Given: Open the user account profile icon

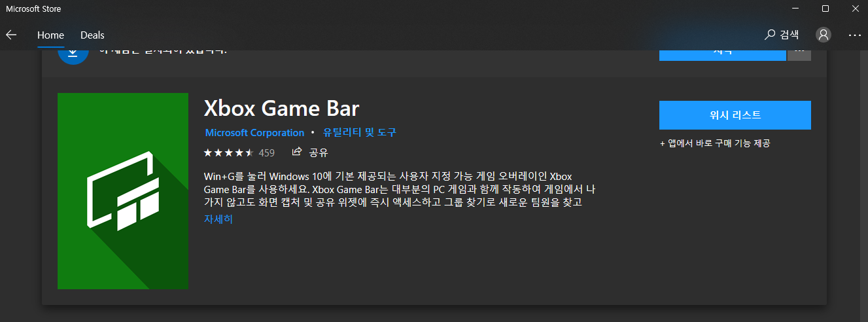Looking at the screenshot, I should [x=824, y=35].
